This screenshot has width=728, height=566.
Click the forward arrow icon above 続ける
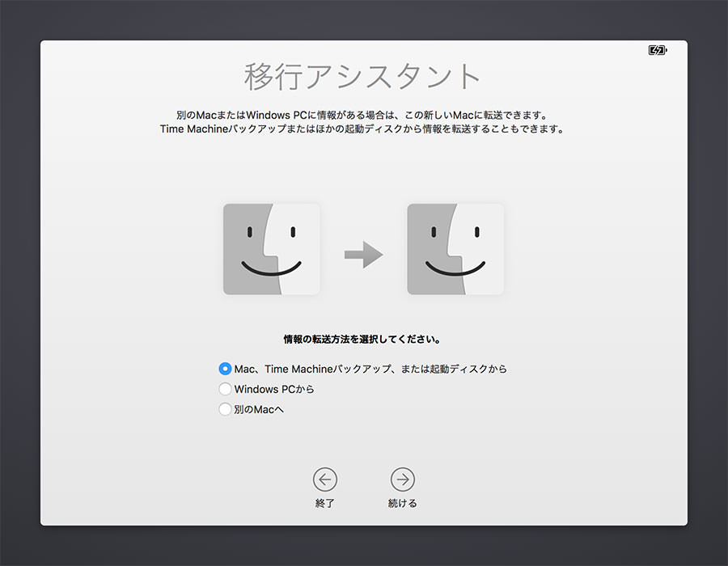(403, 479)
